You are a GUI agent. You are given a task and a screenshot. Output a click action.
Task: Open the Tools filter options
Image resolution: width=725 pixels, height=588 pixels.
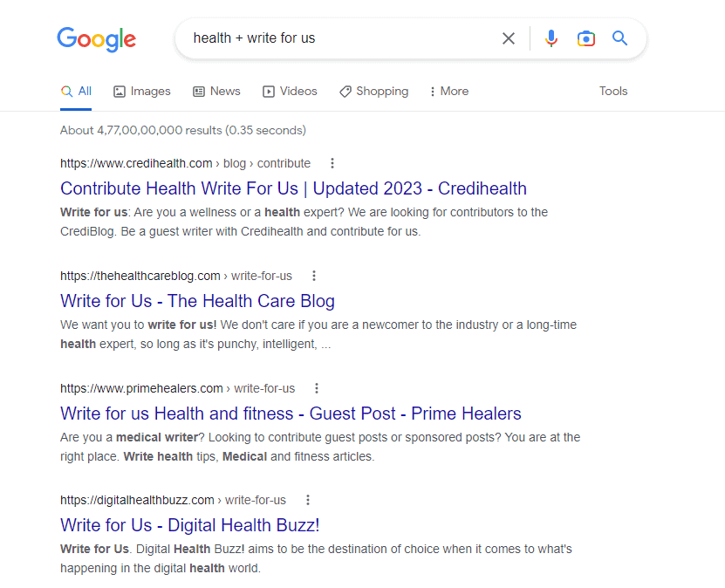pyautogui.click(x=613, y=92)
